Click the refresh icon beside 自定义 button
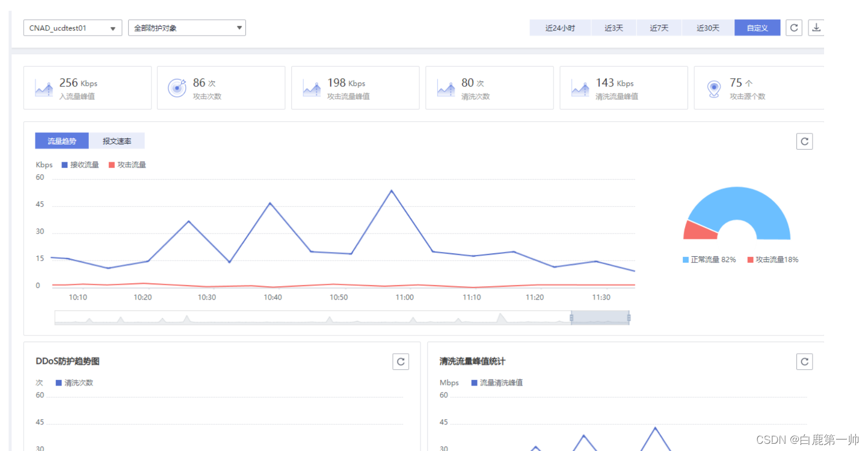868x451 pixels. [x=794, y=28]
